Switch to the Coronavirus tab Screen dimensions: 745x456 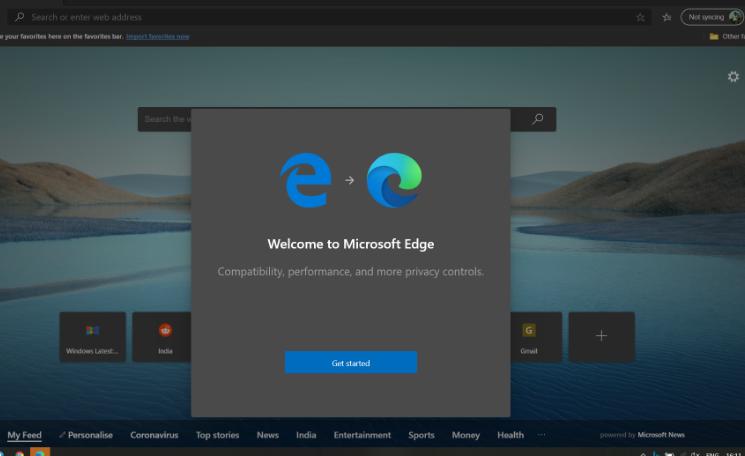[x=154, y=435]
